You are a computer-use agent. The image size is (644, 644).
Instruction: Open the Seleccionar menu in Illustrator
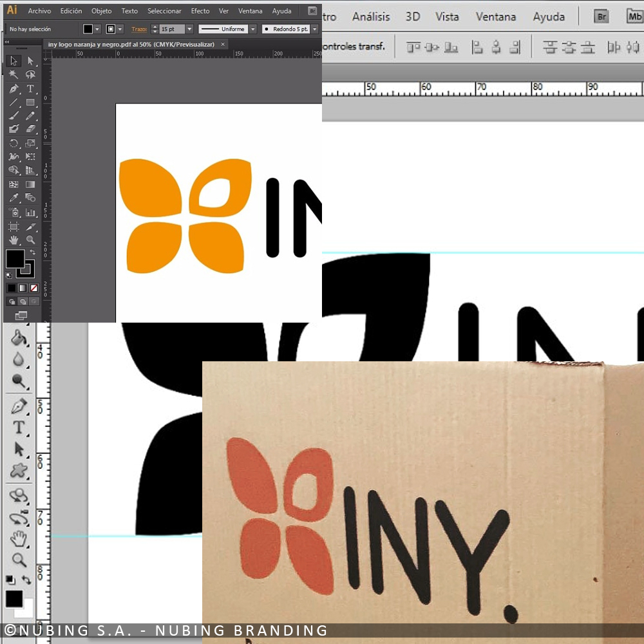pyautogui.click(x=164, y=11)
